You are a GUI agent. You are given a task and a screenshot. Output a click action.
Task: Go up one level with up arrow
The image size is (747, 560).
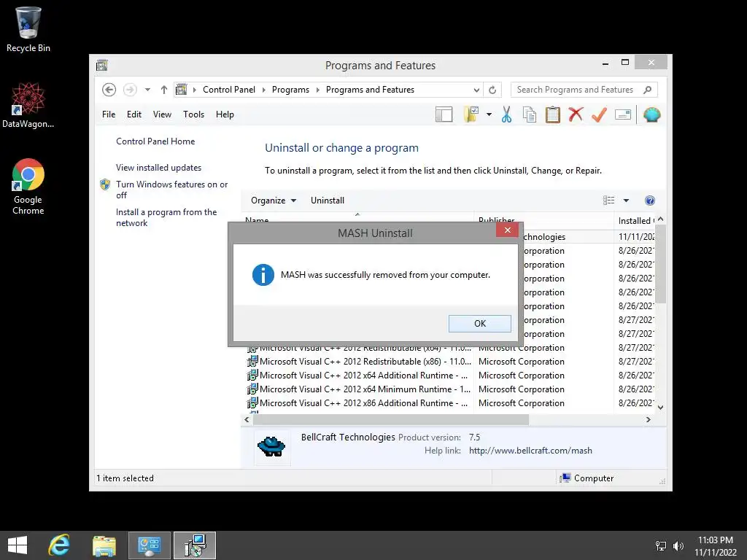tap(164, 90)
